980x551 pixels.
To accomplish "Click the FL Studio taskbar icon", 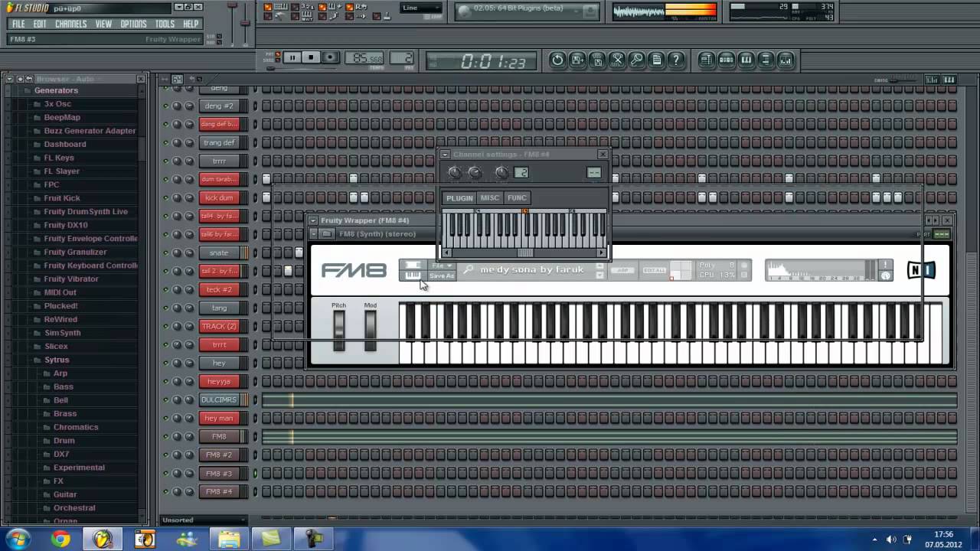I will [102, 540].
